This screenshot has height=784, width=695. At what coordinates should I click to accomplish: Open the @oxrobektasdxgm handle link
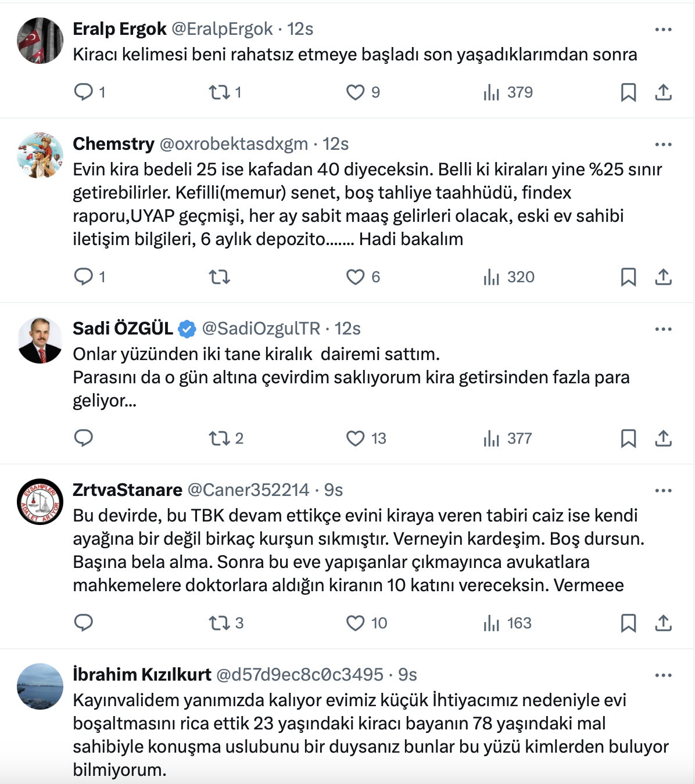pos(234,144)
